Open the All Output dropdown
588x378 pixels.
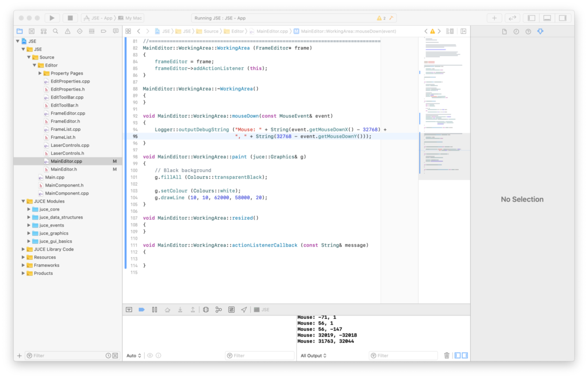314,356
